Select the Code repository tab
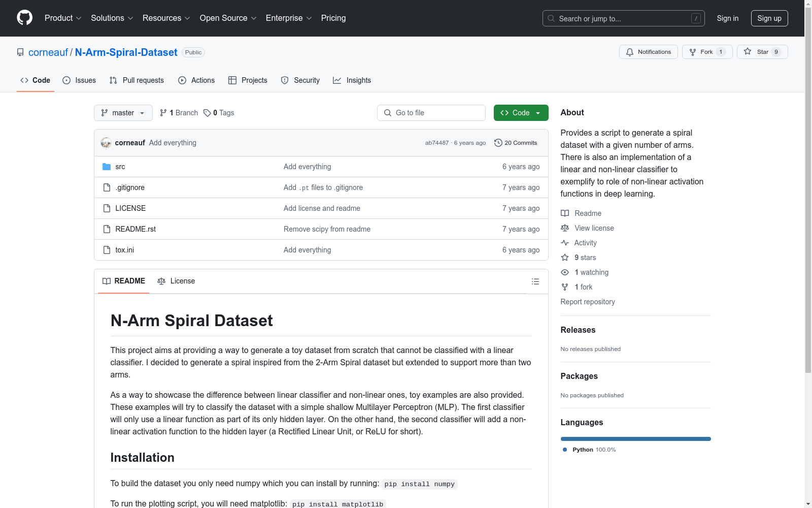Viewport: 812px width, 508px height. (35, 80)
